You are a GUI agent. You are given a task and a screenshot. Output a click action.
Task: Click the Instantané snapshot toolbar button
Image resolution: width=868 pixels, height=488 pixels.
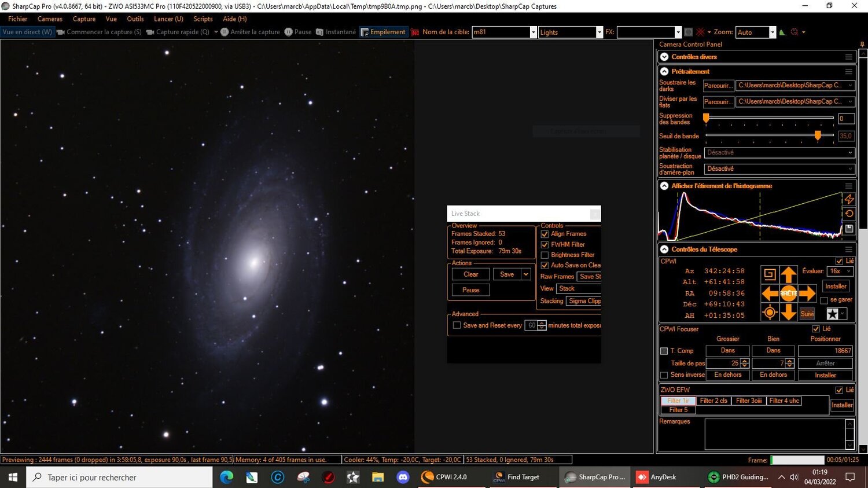(x=336, y=32)
